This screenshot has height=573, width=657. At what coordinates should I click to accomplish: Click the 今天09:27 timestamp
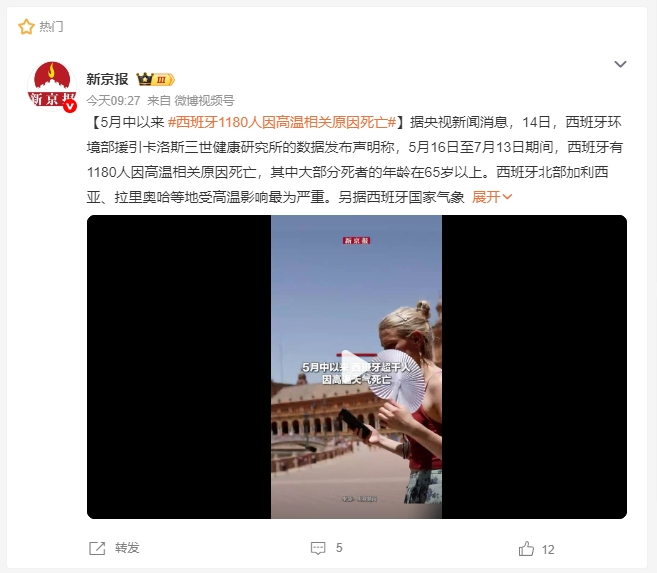coord(113,101)
